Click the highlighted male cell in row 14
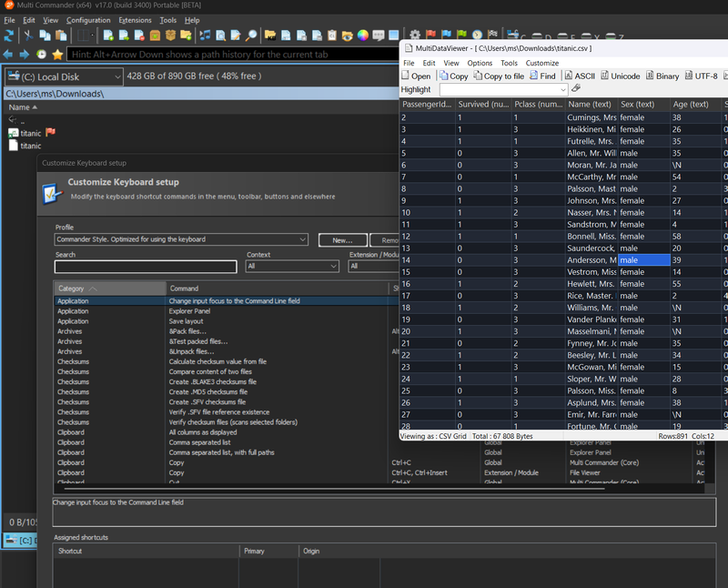The height and width of the screenshot is (588, 728). 644,260
